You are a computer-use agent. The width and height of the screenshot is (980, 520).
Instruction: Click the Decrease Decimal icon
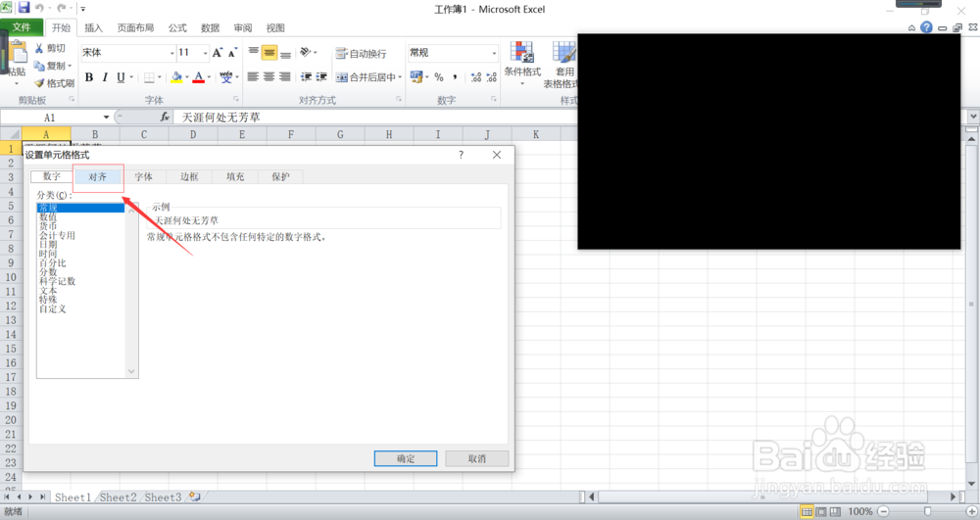[492, 77]
